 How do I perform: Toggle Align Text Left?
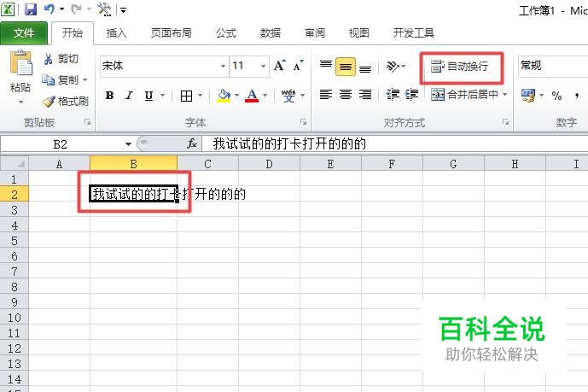[x=326, y=94]
